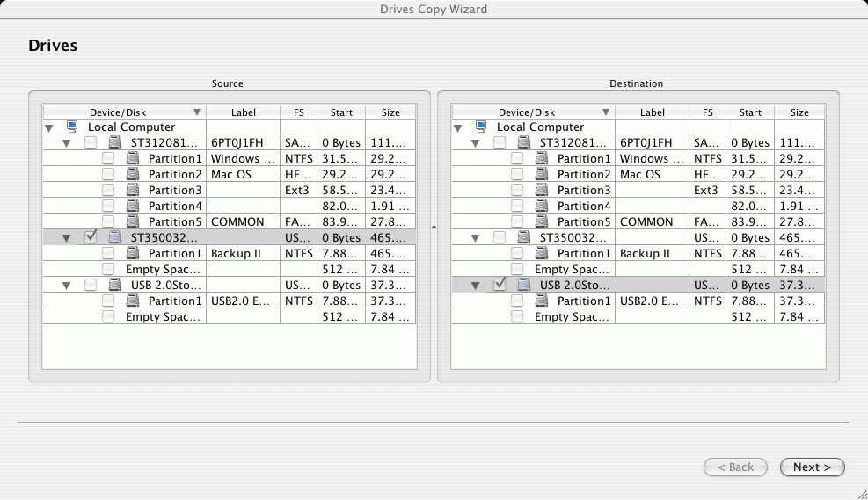Image resolution: width=868 pixels, height=500 pixels.
Task: Collapse USB 2.0Sto drive in Destination
Action: (475, 286)
